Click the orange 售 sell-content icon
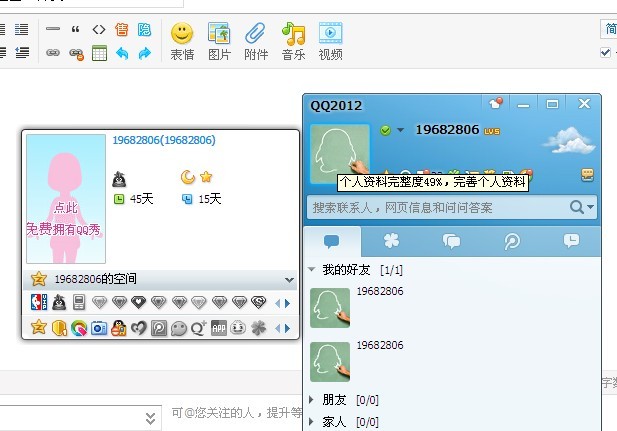This screenshot has height=431, width=617. 122,30
